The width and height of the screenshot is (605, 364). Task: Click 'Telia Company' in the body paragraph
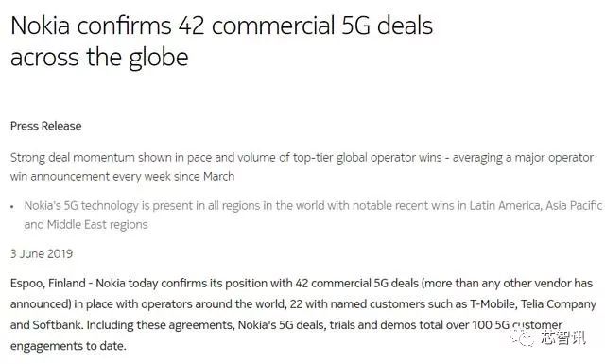(x=559, y=304)
